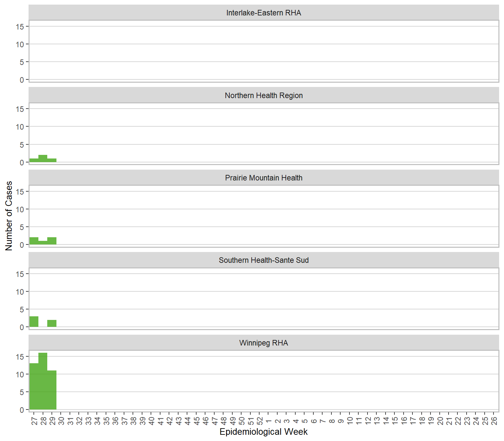The width and height of the screenshot is (504, 441).
Task: Click the Winnipeg RHA week 29 bar
Action: point(52,390)
